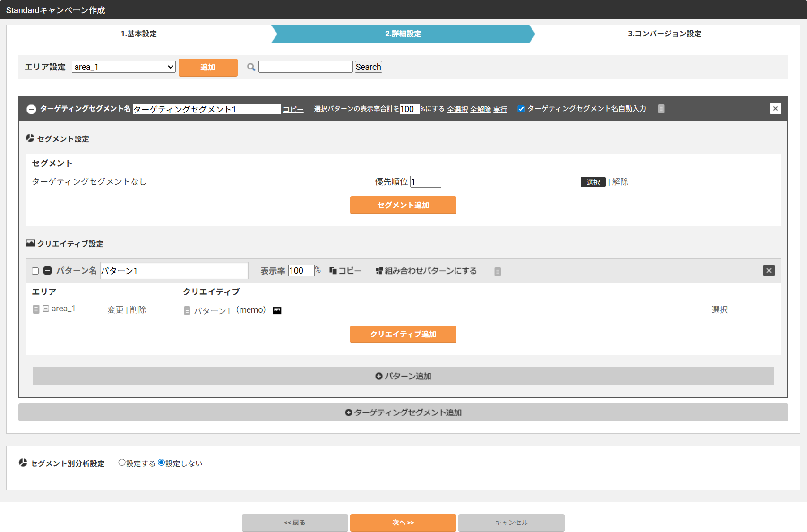Close the targeting segment with the X button

coord(775,109)
